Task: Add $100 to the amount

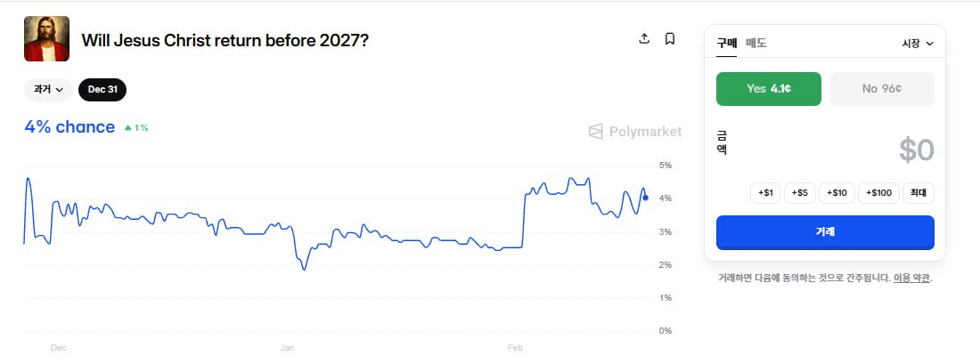Action: (878, 192)
